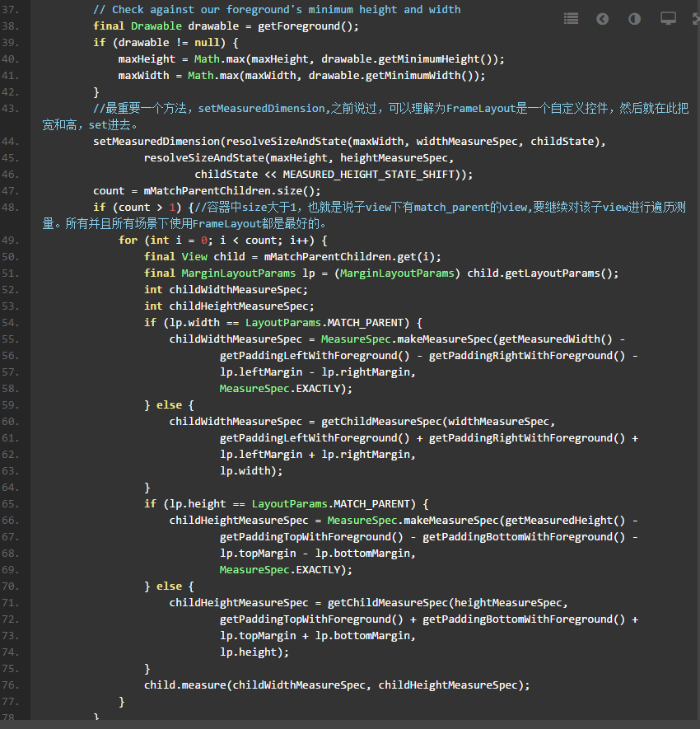Click "getChildMeasureSpec(heightMeasureSpec" on line 71
Image resolution: width=700 pixels, height=729 pixels.
pos(445,603)
